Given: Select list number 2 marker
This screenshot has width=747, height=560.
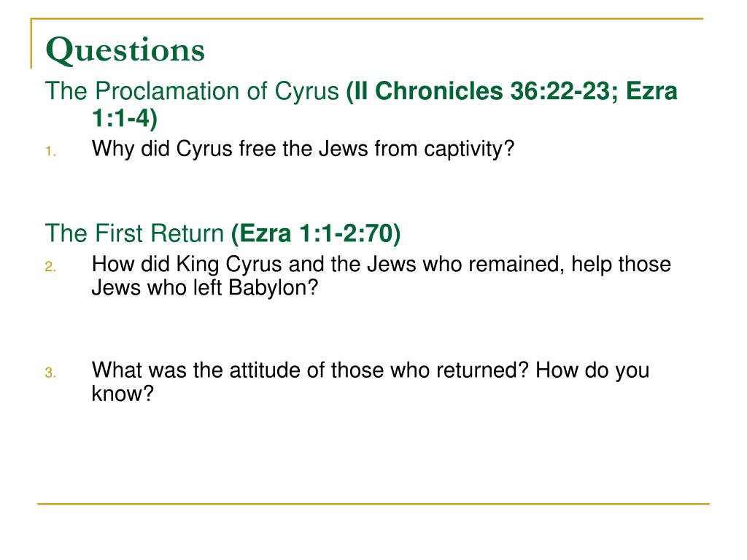Looking at the screenshot, I should pos(50,267).
